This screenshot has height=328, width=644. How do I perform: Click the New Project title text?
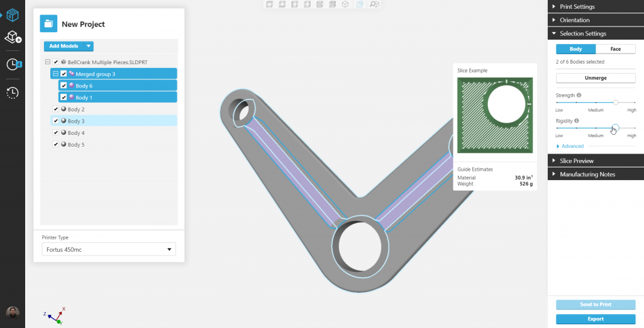coord(83,25)
